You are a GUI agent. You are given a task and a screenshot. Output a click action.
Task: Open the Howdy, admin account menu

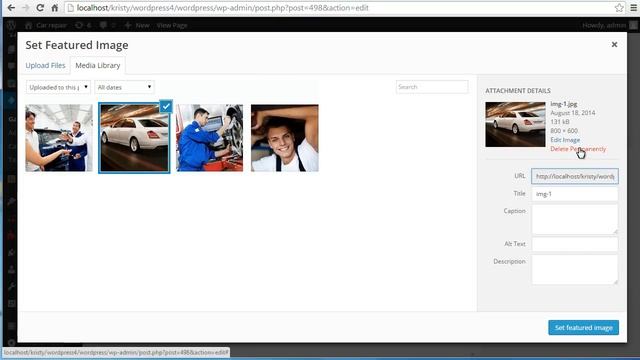coord(610,25)
